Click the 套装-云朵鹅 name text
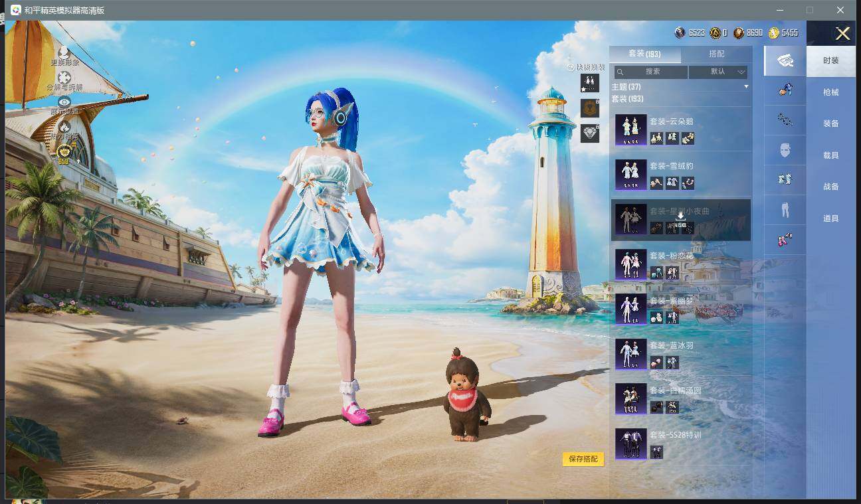The height and width of the screenshot is (504, 861). 671,121
